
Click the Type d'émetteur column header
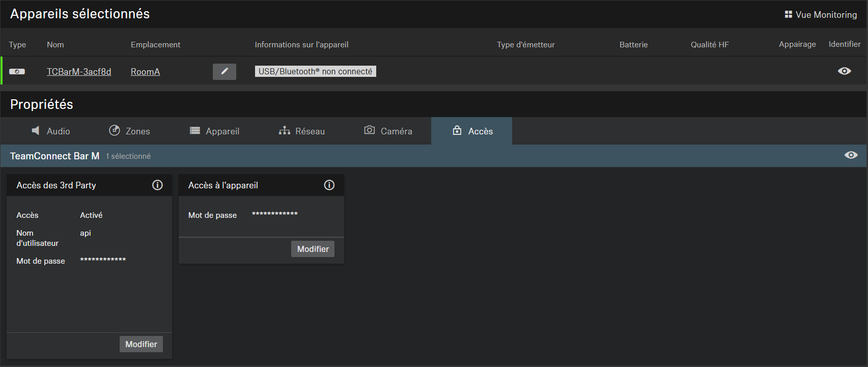point(526,45)
